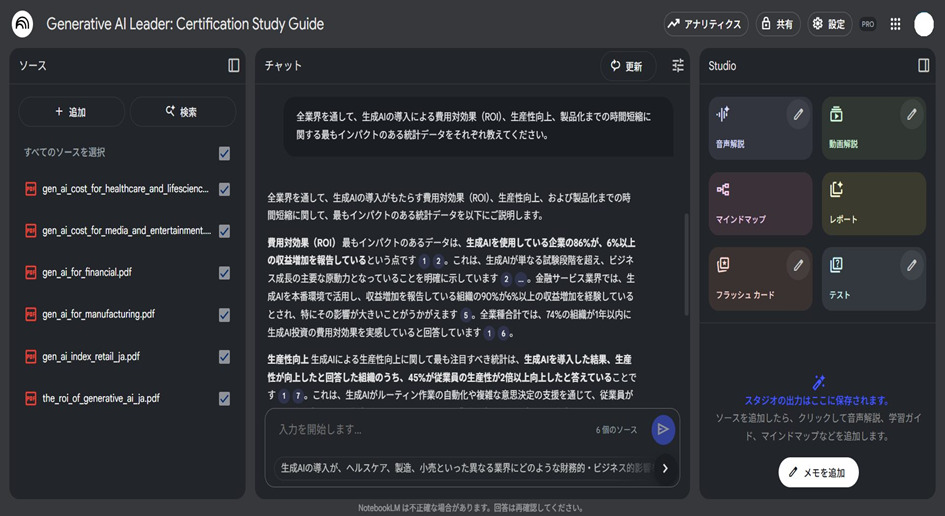Open the レポート tile in Studio

tap(873, 203)
